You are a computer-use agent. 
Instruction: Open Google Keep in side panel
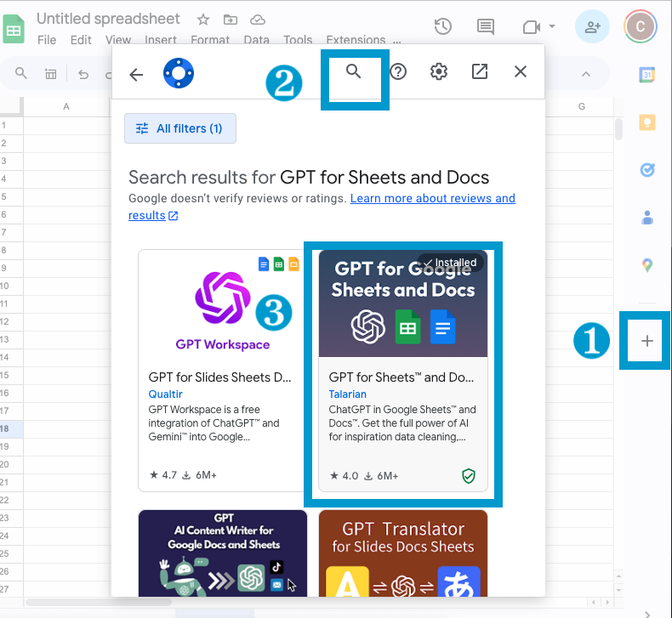coord(646,122)
